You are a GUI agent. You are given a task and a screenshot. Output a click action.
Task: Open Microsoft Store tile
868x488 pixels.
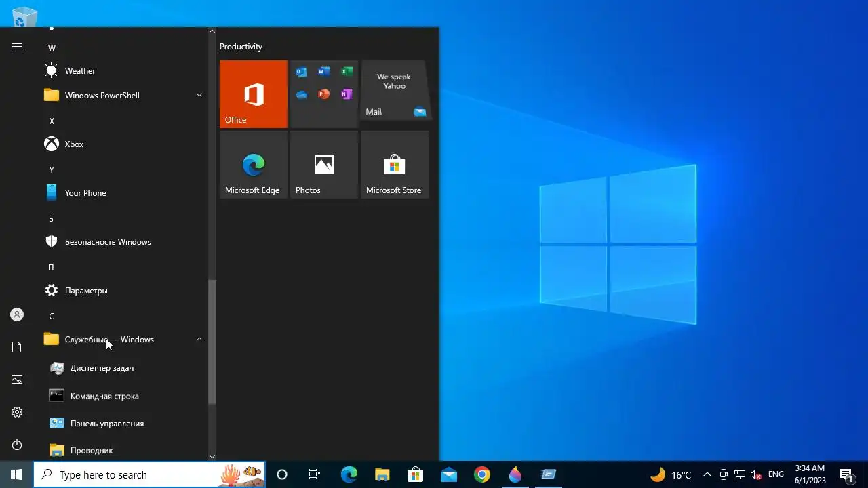[x=395, y=165]
